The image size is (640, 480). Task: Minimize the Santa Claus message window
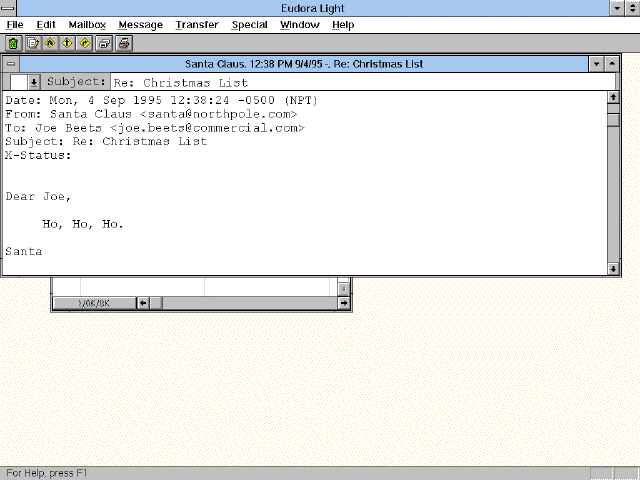[596, 64]
